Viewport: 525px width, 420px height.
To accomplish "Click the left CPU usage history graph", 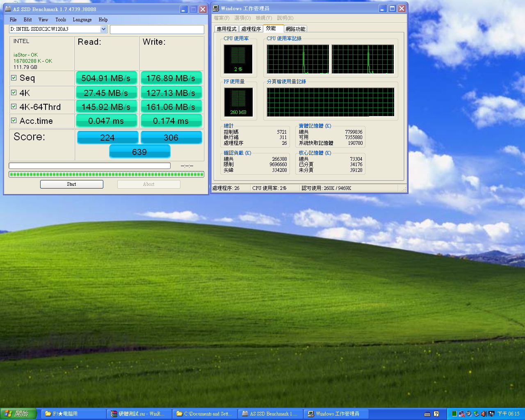I will pos(298,59).
